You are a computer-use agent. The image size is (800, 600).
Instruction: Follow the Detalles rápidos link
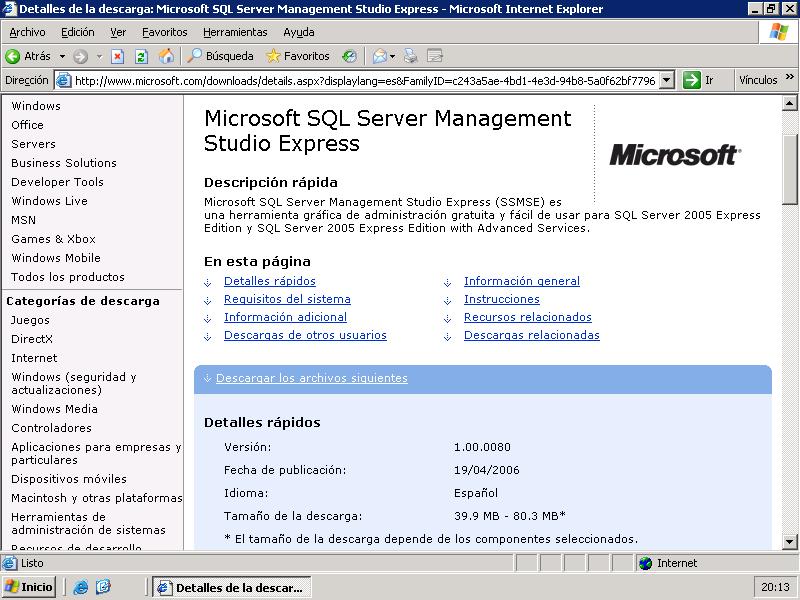pyautogui.click(x=269, y=281)
